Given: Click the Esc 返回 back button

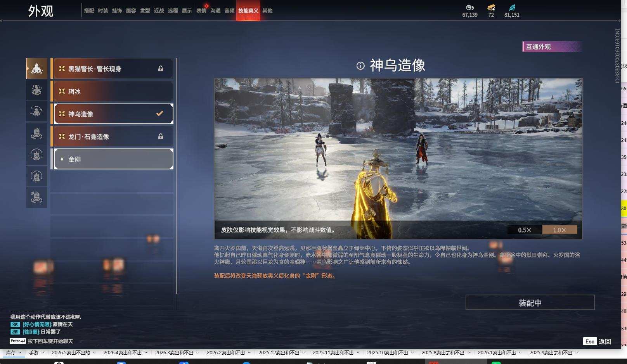Looking at the screenshot, I should 597,342.
